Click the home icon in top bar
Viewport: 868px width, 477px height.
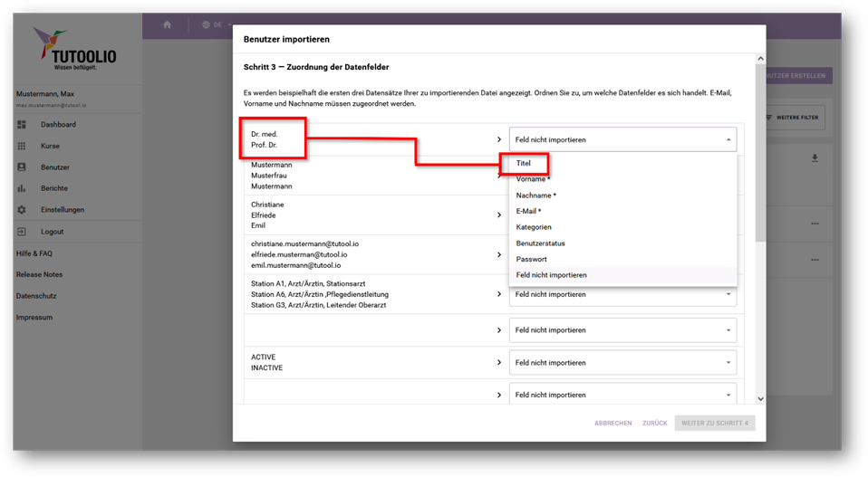click(167, 24)
